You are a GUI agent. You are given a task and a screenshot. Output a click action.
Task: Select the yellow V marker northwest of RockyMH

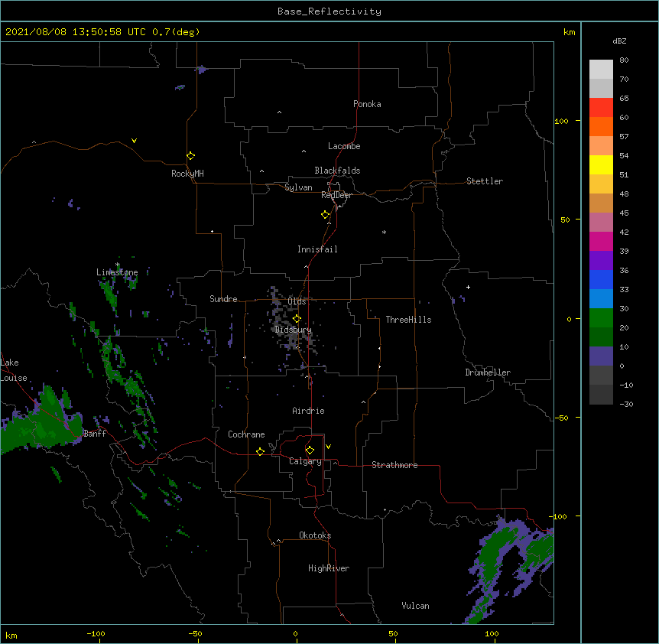point(134,141)
